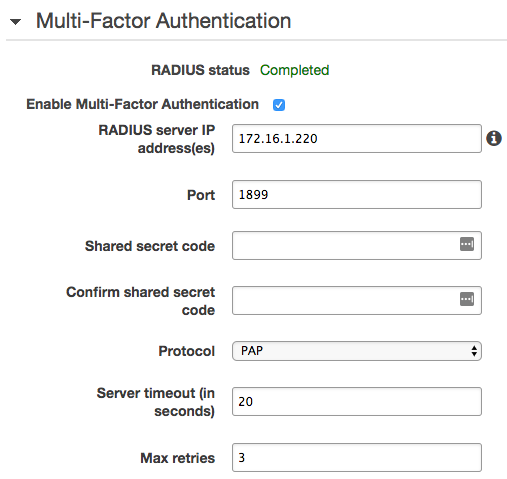Click the Completed RADIUS status text

[x=294, y=70]
